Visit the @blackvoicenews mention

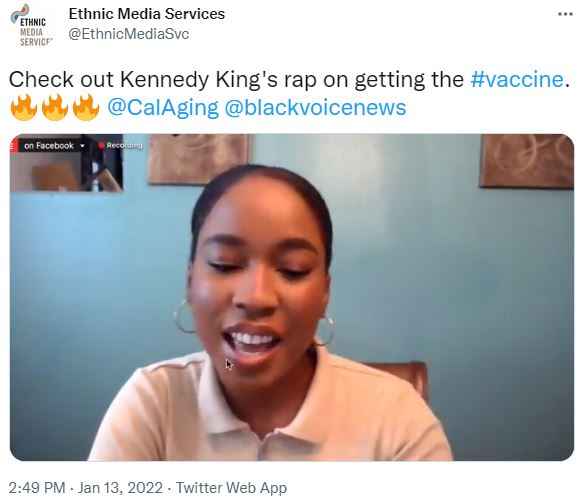(315, 108)
